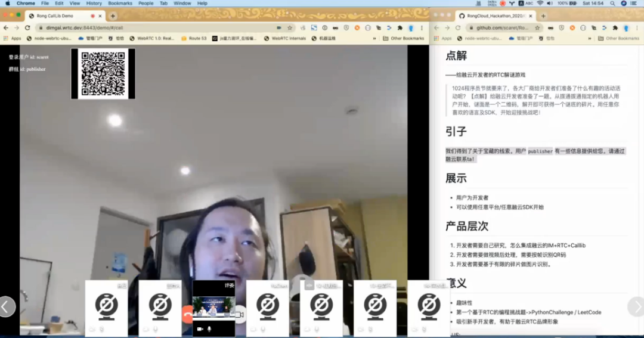
Task: Toggle the microphone icon under the 评委 thumbnail
Action: 209,329
